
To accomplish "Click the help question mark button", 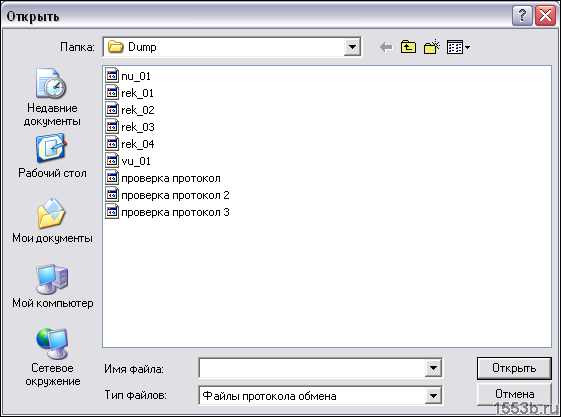I will 522,16.
